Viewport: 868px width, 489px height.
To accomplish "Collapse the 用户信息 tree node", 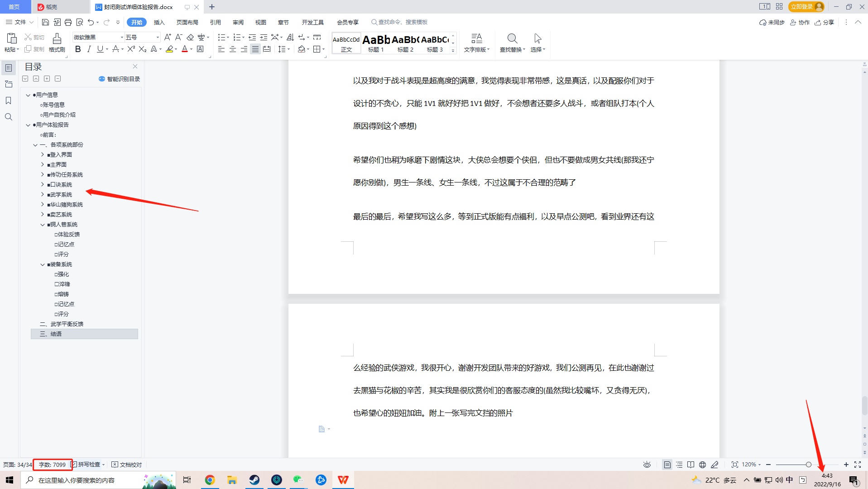I will (x=28, y=95).
